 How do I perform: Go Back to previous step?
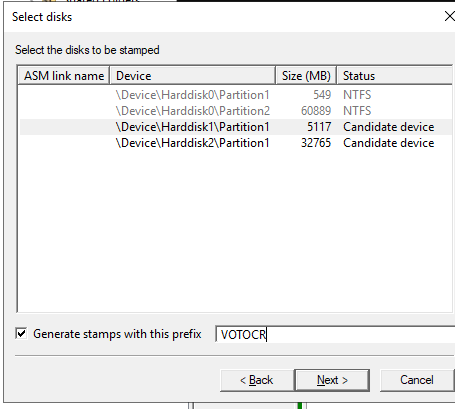pyautogui.click(x=257, y=380)
